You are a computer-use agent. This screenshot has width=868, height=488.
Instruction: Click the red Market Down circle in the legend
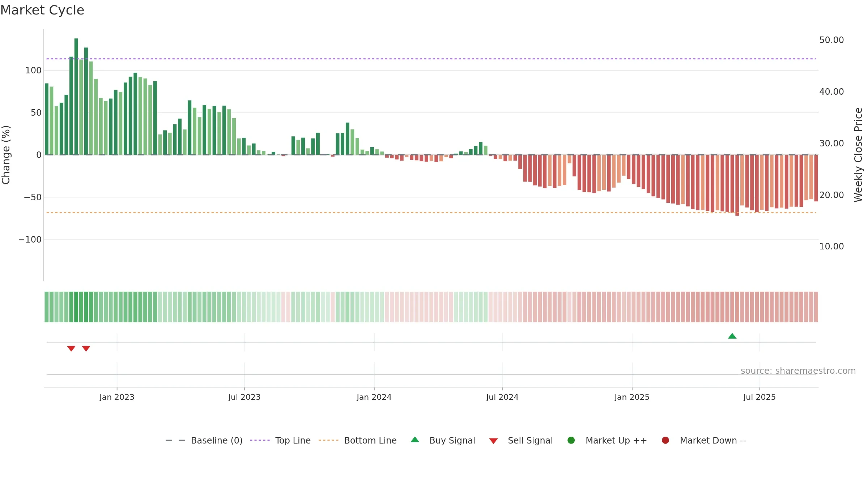point(665,440)
